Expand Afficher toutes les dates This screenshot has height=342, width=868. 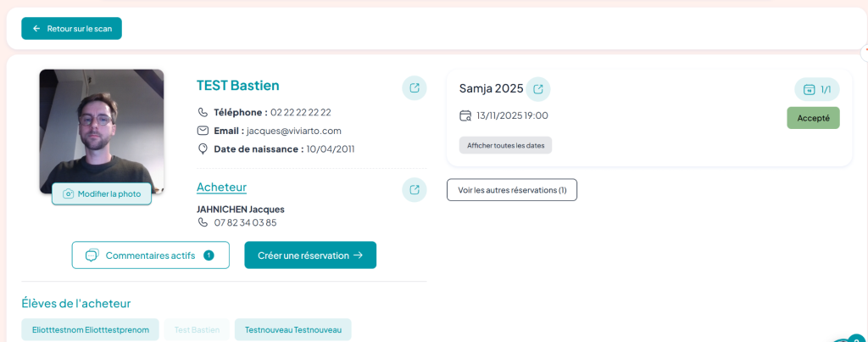tap(505, 145)
